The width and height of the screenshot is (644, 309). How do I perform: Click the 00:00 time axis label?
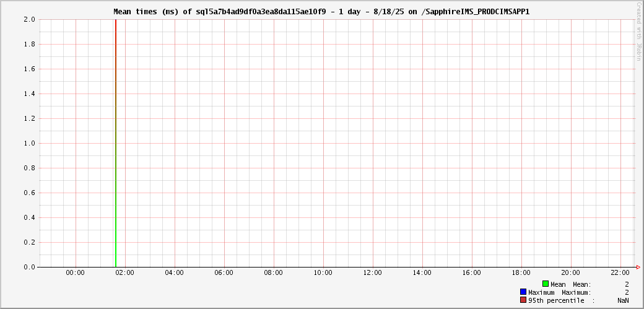click(x=76, y=272)
